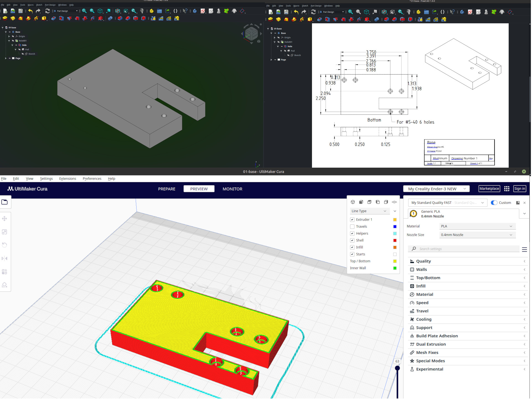Click the Sign in button
Image resolution: width=532 pixels, height=399 pixels.
(x=520, y=189)
